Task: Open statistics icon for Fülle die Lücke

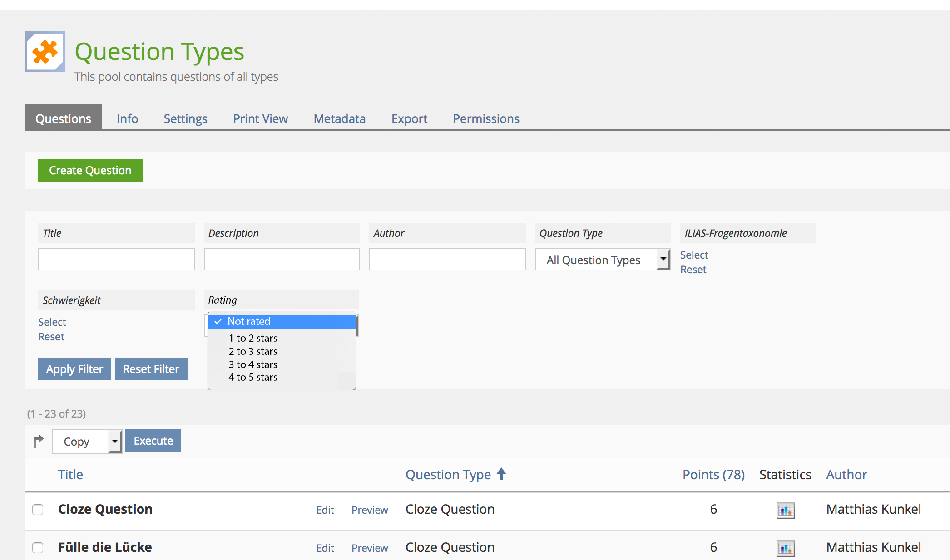Action: tap(785, 548)
